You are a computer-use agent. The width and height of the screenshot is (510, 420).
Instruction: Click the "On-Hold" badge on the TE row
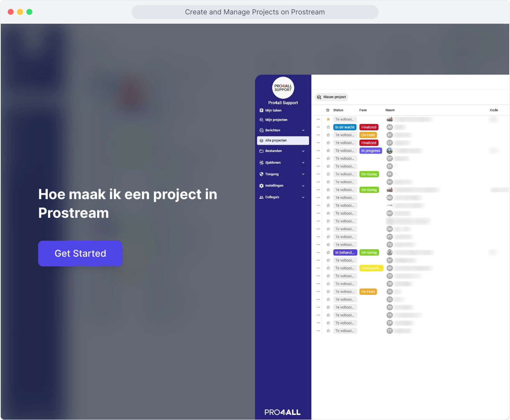click(x=368, y=292)
